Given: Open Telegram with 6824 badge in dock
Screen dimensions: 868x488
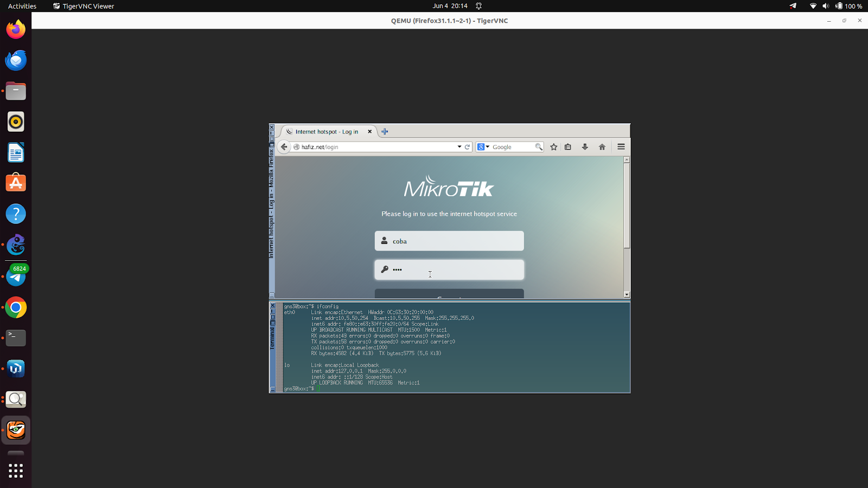Looking at the screenshot, I should (x=16, y=277).
